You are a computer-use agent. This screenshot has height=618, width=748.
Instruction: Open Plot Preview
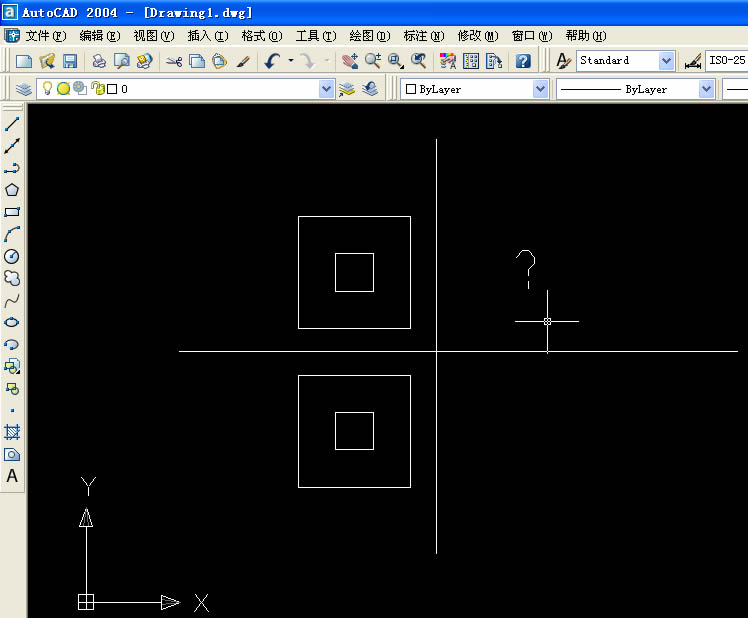point(122,61)
